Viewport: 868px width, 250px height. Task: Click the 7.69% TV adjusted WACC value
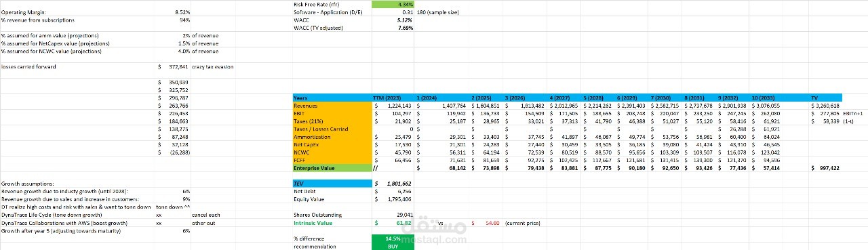[x=405, y=28]
